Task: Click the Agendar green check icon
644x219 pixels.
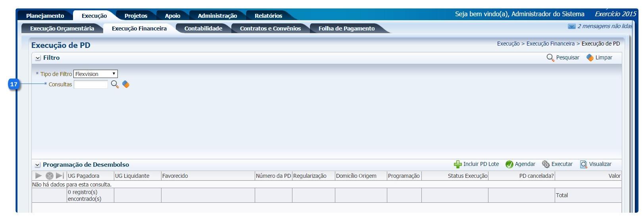Action: 509,164
